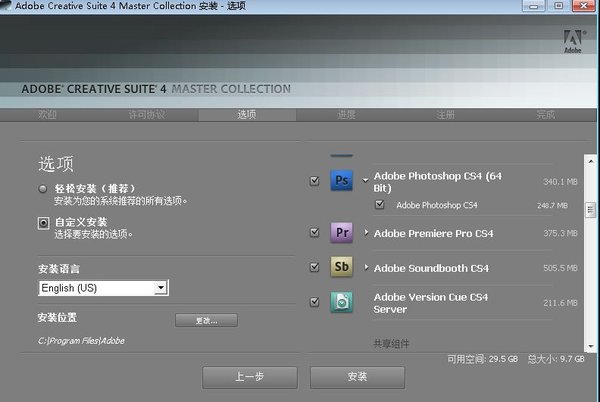
Task: Click the 总大小: 9.7 GB text
Action: pos(556,359)
